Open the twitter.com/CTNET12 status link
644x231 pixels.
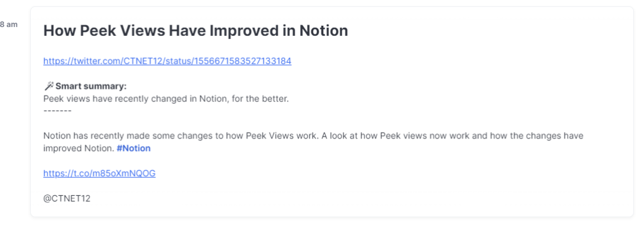click(167, 61)
